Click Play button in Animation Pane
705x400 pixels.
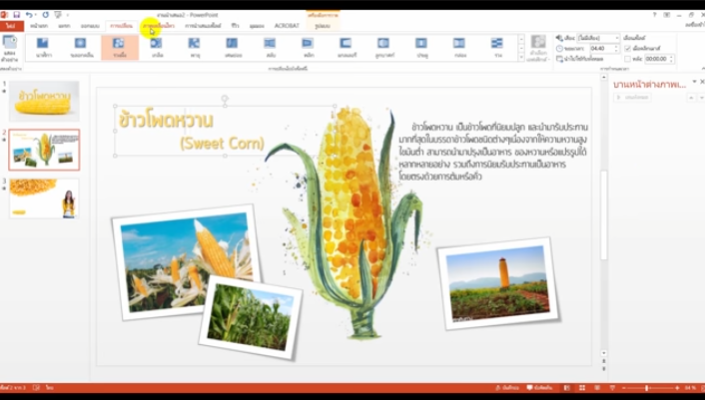point(632,97)
